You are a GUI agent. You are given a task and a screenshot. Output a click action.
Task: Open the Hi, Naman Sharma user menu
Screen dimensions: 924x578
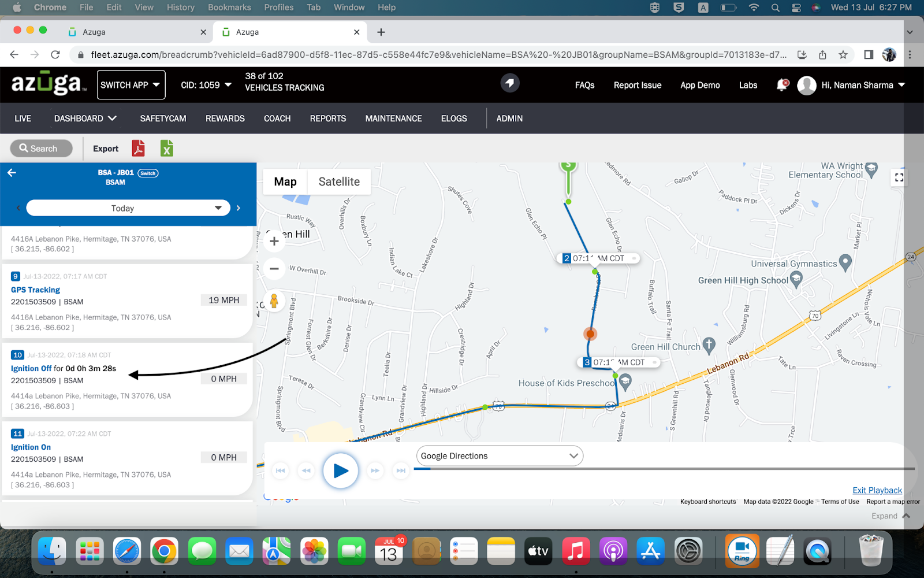pyautogui.click(x=863, y=85)
